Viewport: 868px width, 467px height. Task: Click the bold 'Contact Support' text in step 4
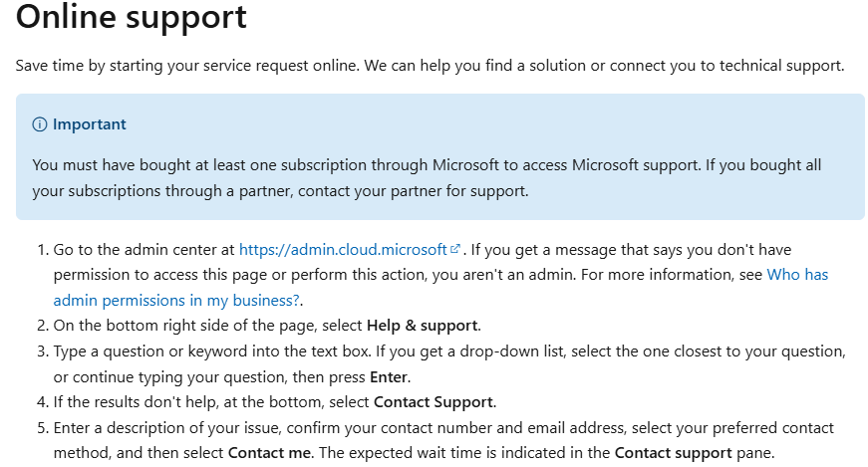point(434,402)
